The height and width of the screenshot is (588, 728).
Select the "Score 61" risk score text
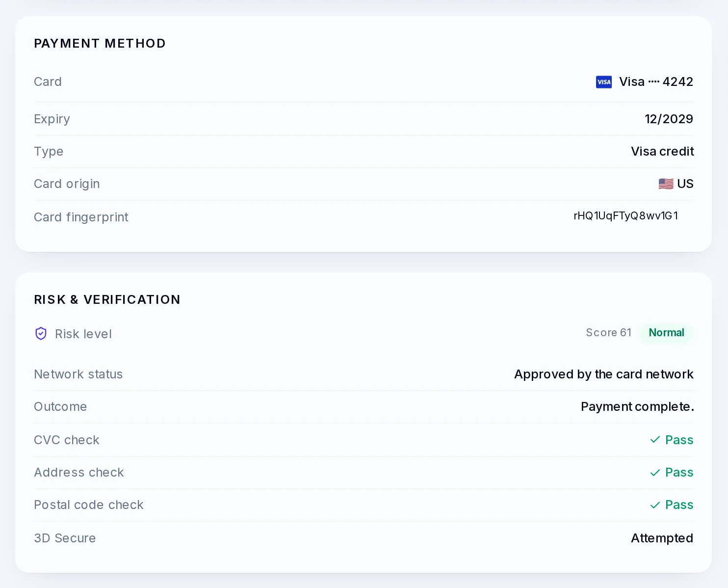coord(609,332)
